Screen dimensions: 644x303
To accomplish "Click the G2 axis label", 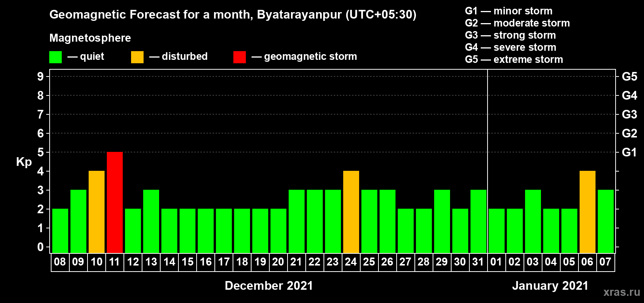I will (x=630, y=133).
